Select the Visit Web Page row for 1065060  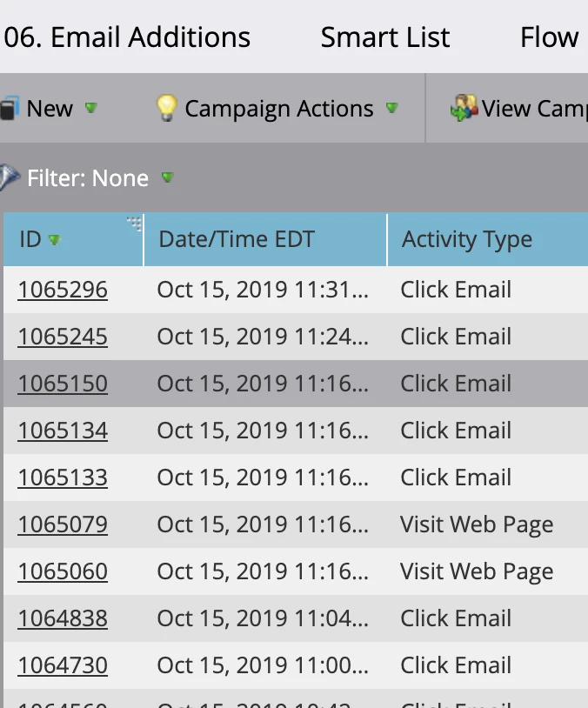[296, 571]
